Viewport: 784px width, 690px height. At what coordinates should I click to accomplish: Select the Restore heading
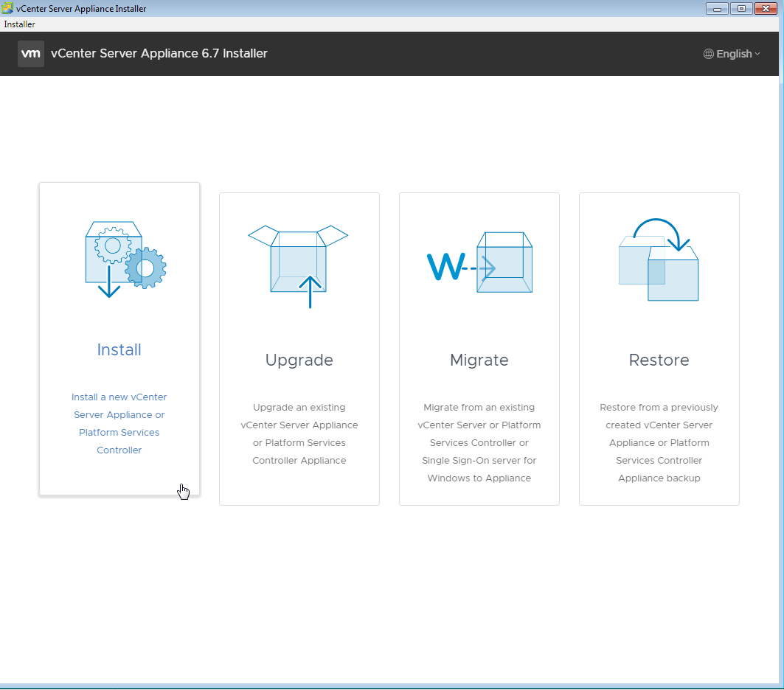tap(659, 360)
